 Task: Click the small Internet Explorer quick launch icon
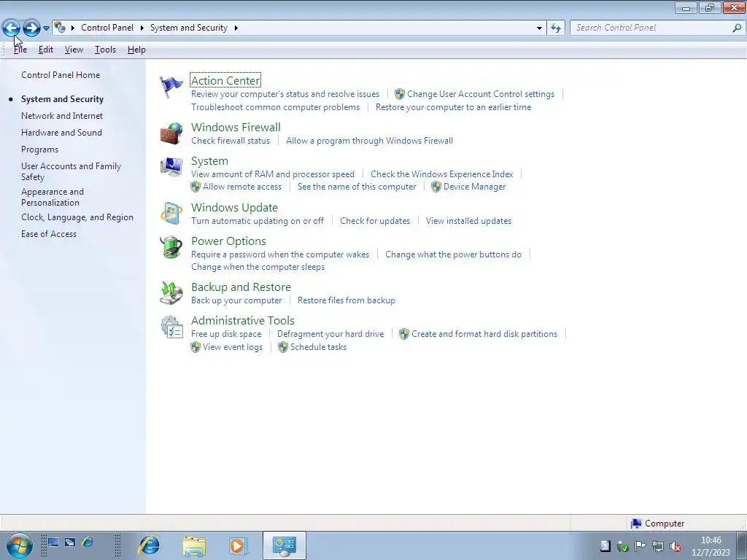[88, 542]
